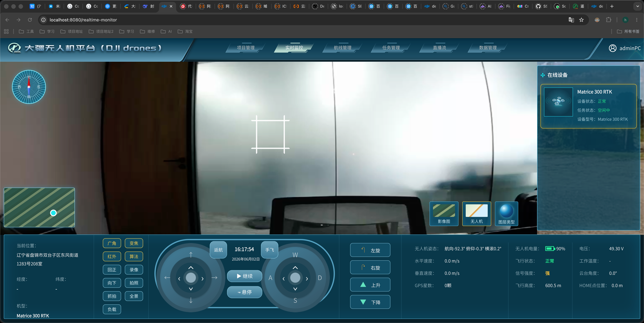Select the 影像图 imagery map layer
644x323 pixels.
click(x=444, y=214)
